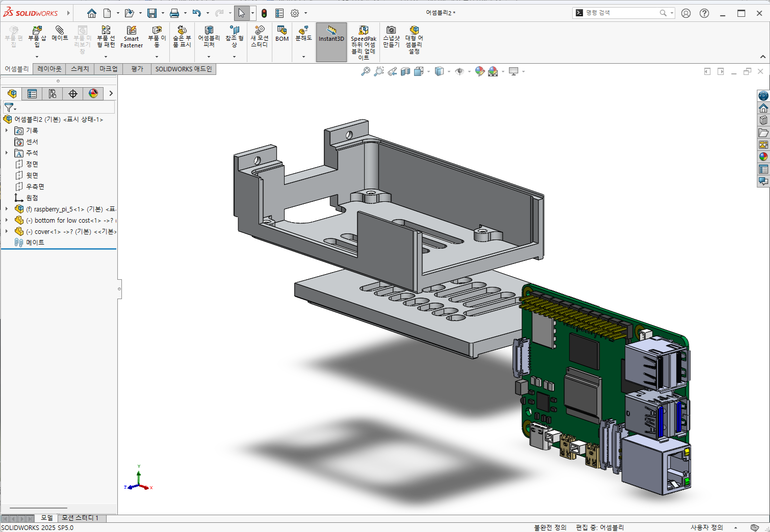
Task: Open the SOLIDWORKS 애드인 tab
Action: point(184,69)
